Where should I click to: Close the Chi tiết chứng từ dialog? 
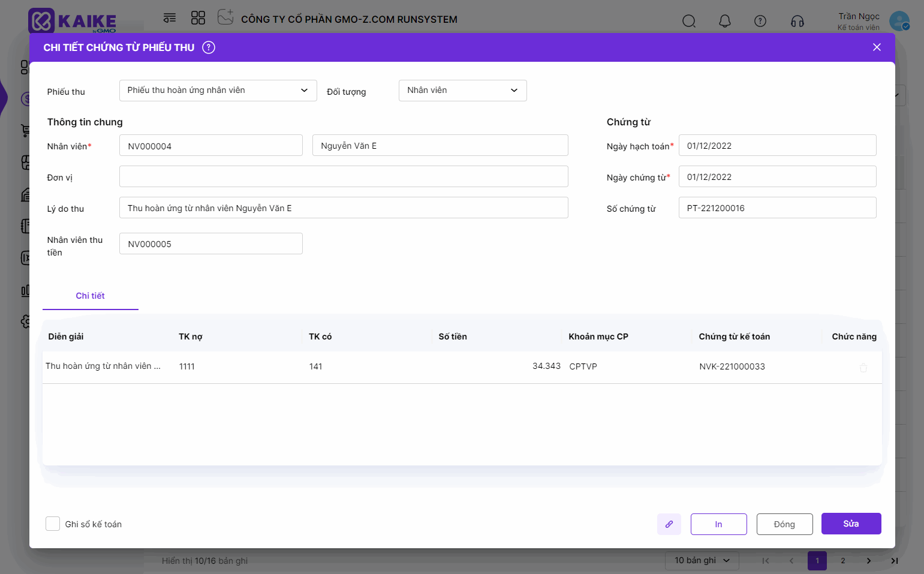tap(877, 47)
